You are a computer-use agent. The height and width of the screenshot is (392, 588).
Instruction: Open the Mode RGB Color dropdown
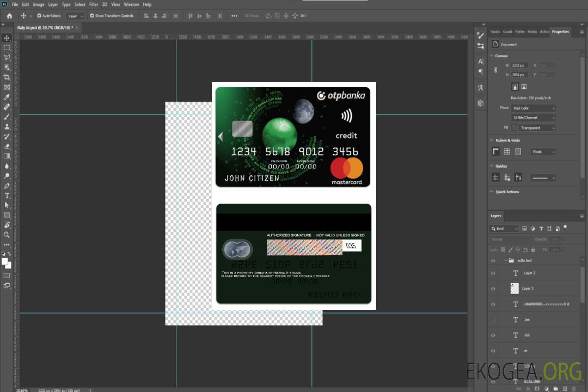pos(534,108)
